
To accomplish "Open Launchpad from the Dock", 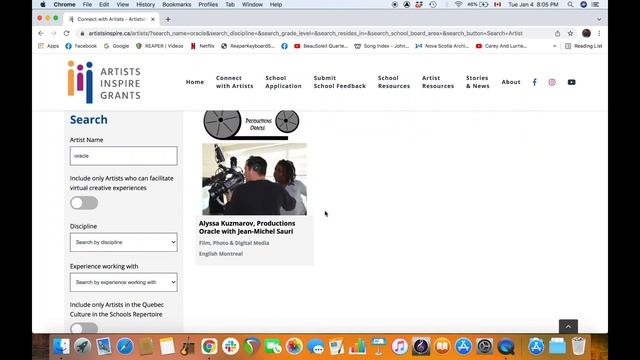I will pos(83,347).
